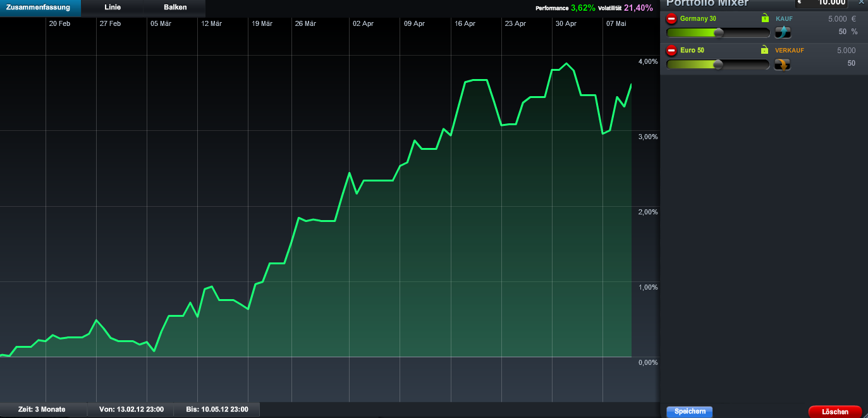The height and width of the screenshot is (418, 868).
Task: Toggle the blue buy arrow for Germany 30
Action: [x=783, y=32]
